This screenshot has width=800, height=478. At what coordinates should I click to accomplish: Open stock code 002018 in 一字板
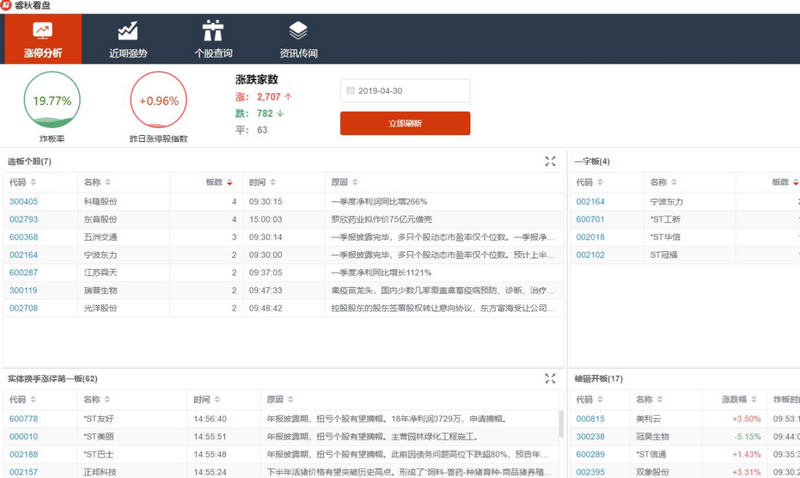(x=590, y=237)
